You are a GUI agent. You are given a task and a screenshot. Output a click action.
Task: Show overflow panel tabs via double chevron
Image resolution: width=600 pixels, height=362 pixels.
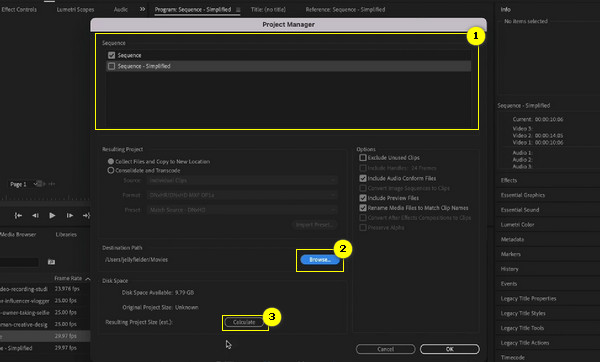coord(142,9)
